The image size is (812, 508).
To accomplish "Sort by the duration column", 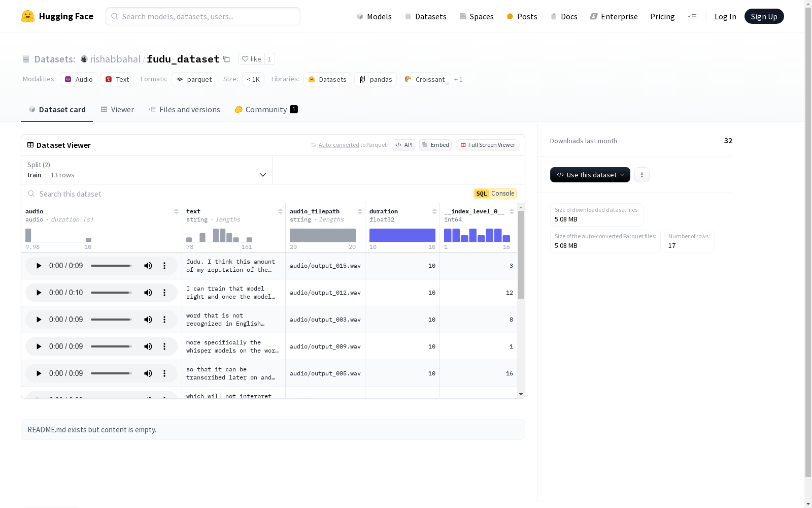I will pos(434,211).
